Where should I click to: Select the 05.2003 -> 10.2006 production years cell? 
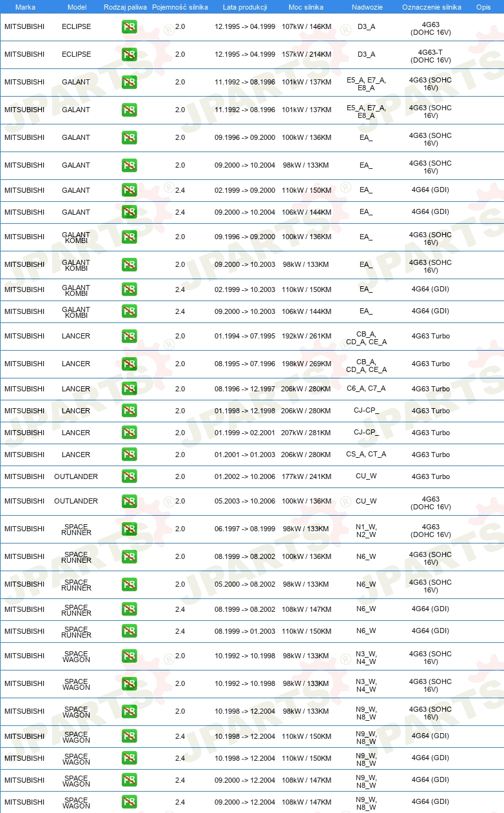tap(245, 502)
